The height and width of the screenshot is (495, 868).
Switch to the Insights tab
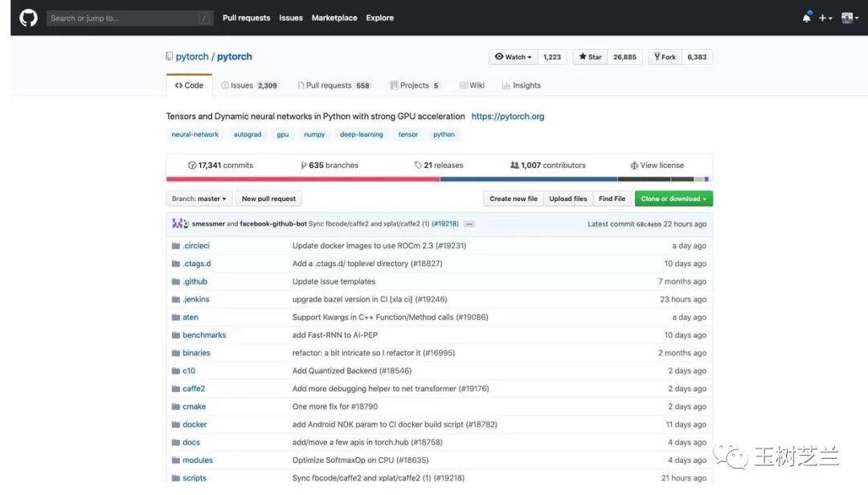tap(522, 85)
